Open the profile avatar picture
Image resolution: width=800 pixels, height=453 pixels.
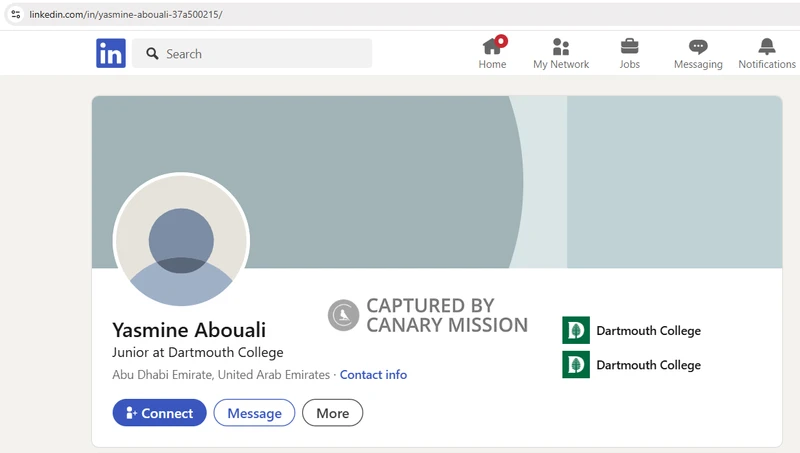tap(181, 240)
